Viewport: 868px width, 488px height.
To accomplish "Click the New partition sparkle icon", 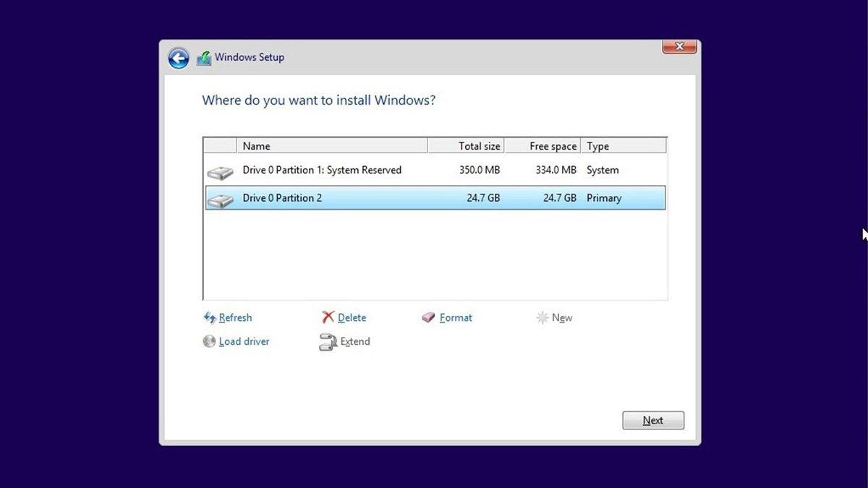I will click(542, 317).
